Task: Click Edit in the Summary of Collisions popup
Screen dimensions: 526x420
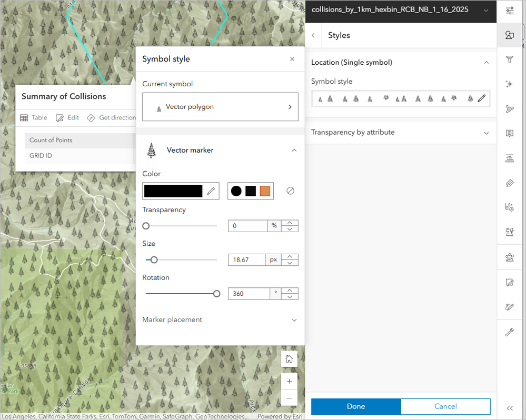Action: click(67, 118)
